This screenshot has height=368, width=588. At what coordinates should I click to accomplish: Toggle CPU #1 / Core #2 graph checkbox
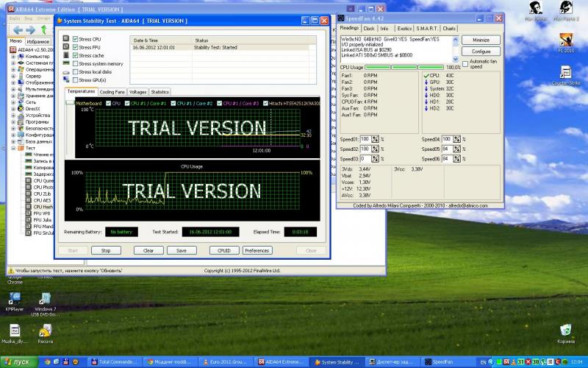pyautogui.click(x=173, y=103)
